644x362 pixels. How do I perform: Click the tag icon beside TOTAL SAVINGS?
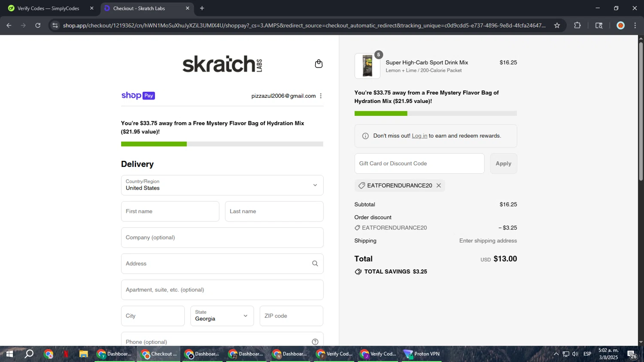point(358,271)
